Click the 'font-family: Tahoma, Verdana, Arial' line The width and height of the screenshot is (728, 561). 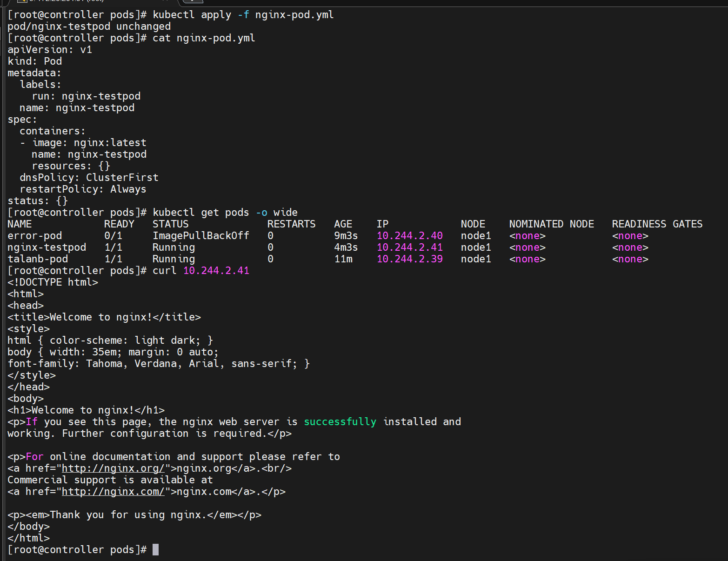pyautogui.click(x=159, y=364)
